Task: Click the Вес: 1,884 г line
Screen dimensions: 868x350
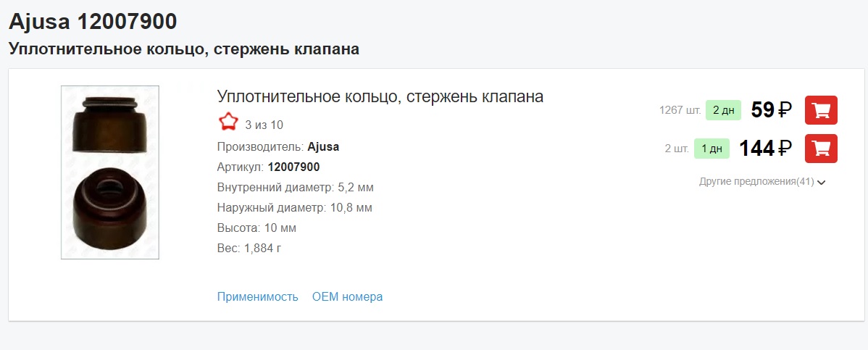Action: [x=249, y=249]
